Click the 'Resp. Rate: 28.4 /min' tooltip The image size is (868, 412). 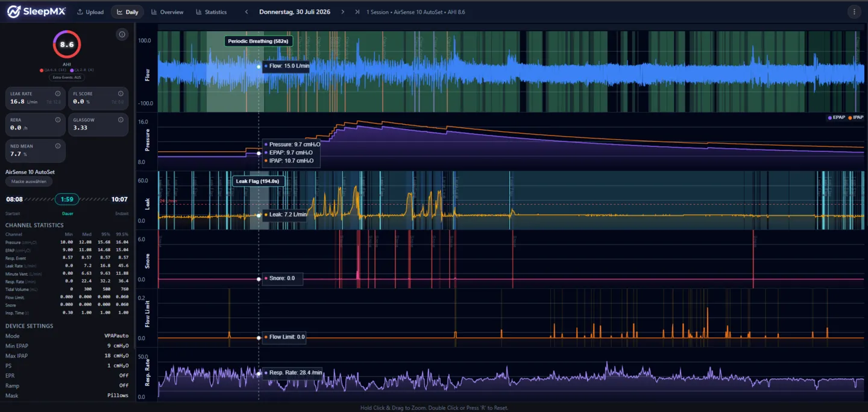293,373
